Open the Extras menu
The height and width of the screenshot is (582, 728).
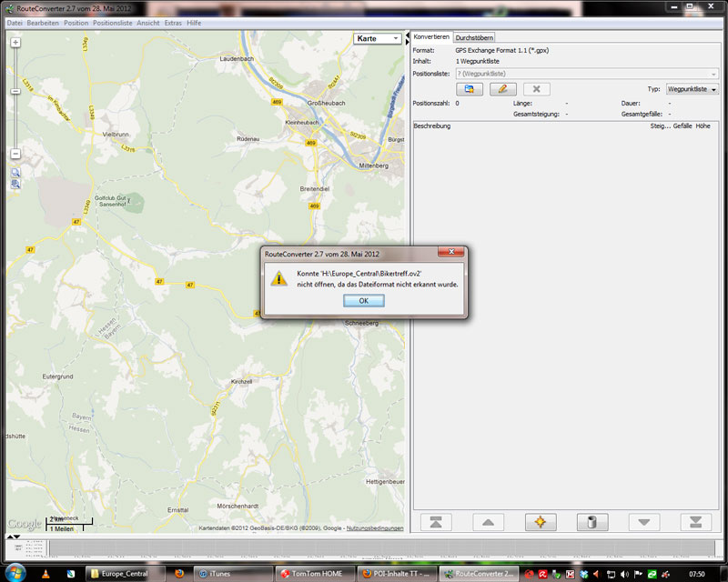pyautogui.click(x=173, y=23)
